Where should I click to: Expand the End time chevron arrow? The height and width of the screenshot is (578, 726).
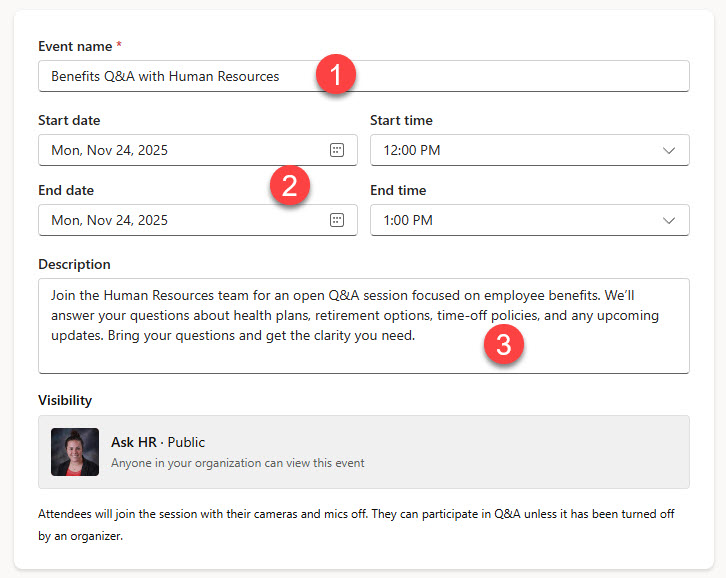tap(669, 220)
